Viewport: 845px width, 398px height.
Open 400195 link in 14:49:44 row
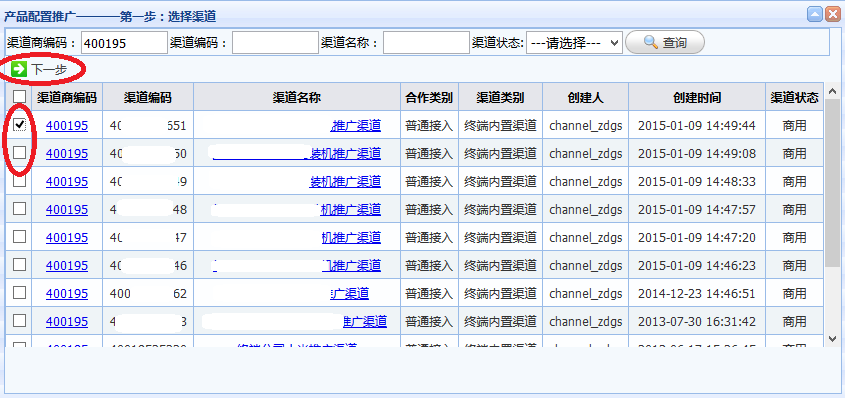click(67, 125)
